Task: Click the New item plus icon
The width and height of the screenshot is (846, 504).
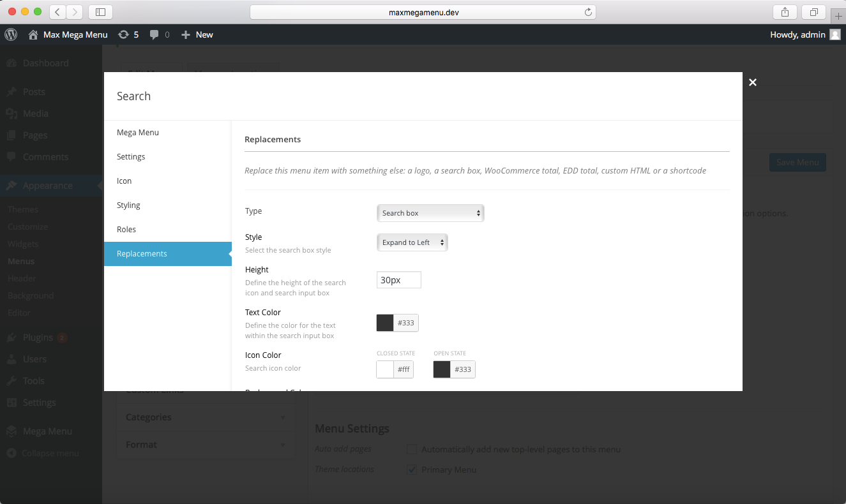Action: (x=185, y=34)
